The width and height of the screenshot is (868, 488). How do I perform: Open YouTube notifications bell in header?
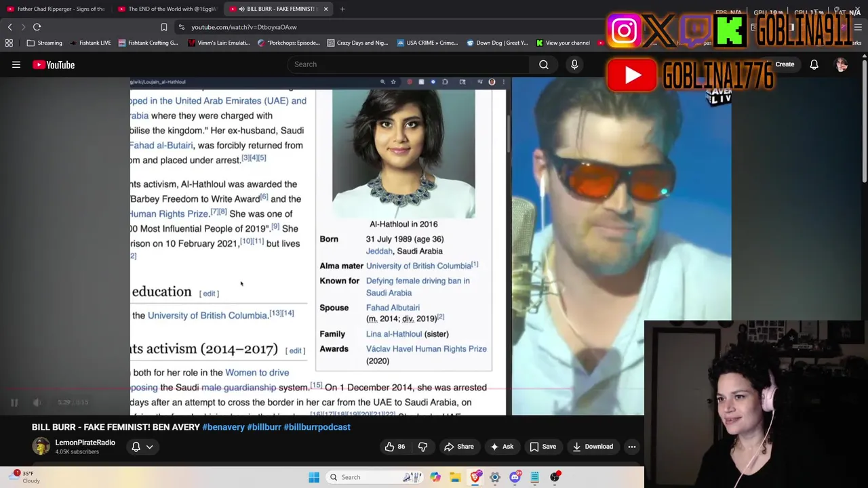(814, 64)
